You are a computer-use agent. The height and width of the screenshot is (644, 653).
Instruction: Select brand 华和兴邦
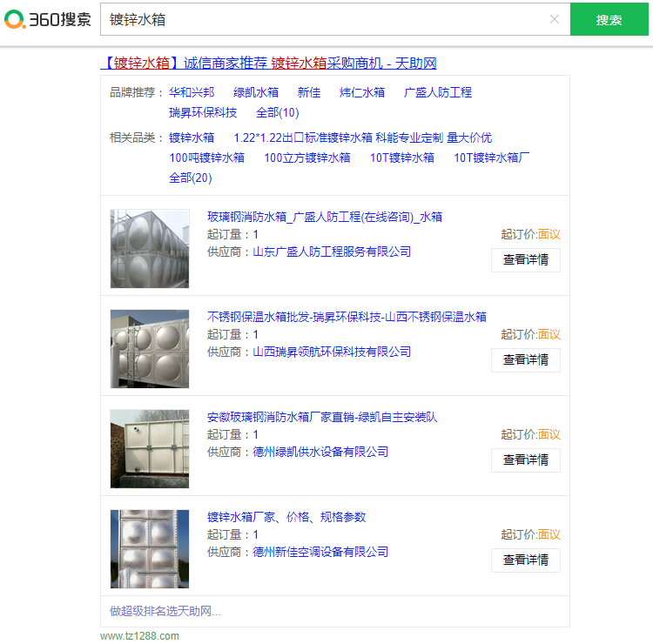pyautogui.click(x=192, y=92)
